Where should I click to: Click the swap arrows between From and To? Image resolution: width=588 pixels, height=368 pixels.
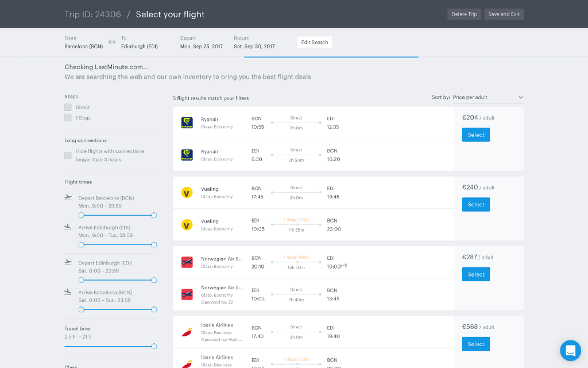pyautogui.click(x=112, y=43)
